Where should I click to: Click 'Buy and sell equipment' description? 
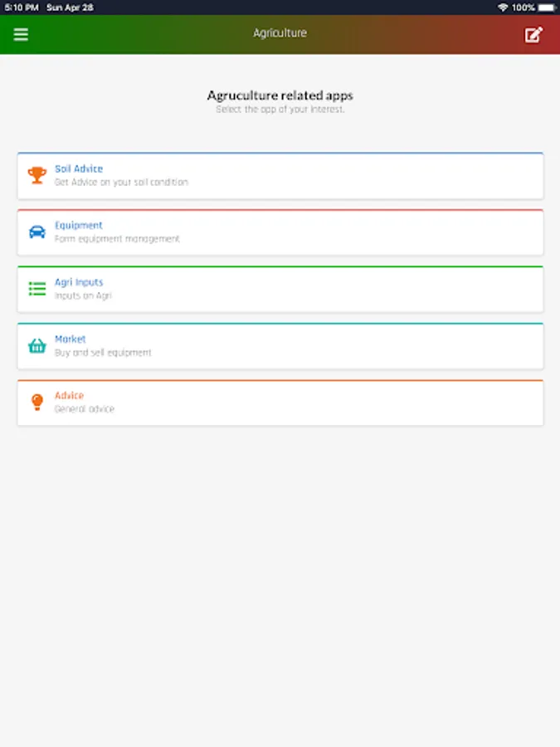(103, 353)
